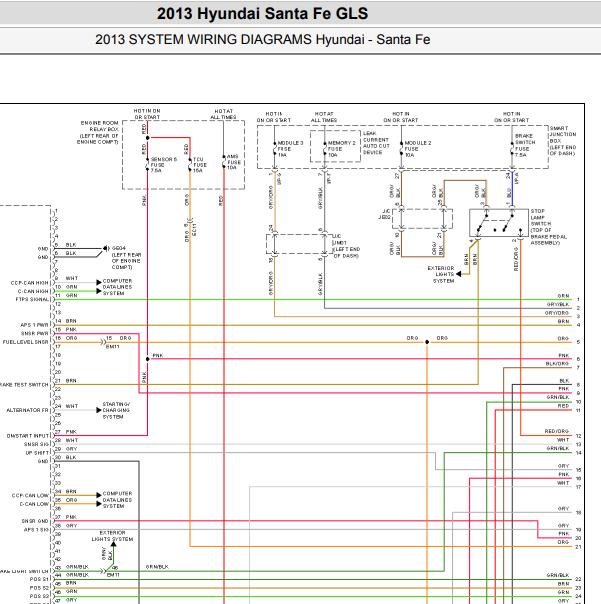Click the 'POS S1' pin label
Image resolution: width=601 pixels, height=604 pixels.
(39, 579)
